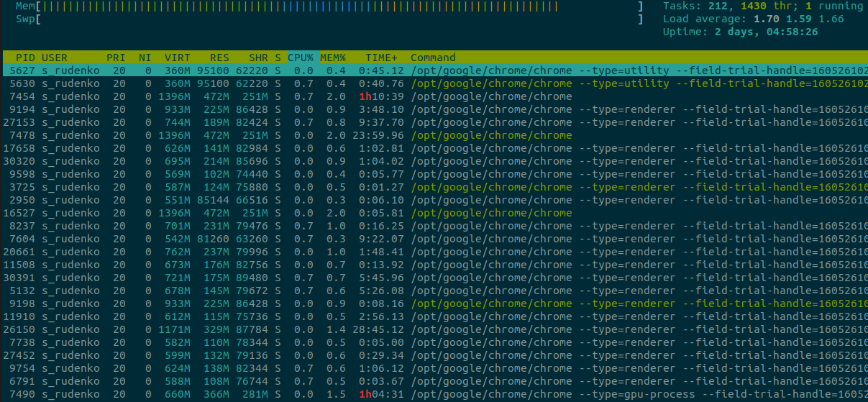Click TIME+ value 1:48.41
The width and height of the screenshot is (868, 402).
[x=381, y=252]
